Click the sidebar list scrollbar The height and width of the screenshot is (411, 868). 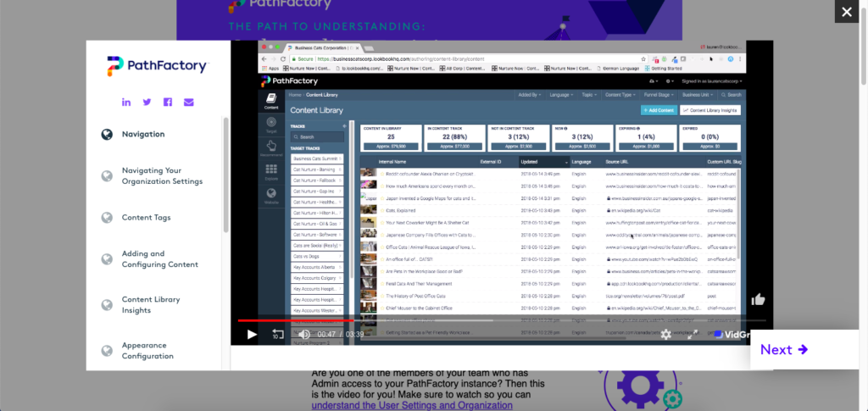[x=225, y=175]
